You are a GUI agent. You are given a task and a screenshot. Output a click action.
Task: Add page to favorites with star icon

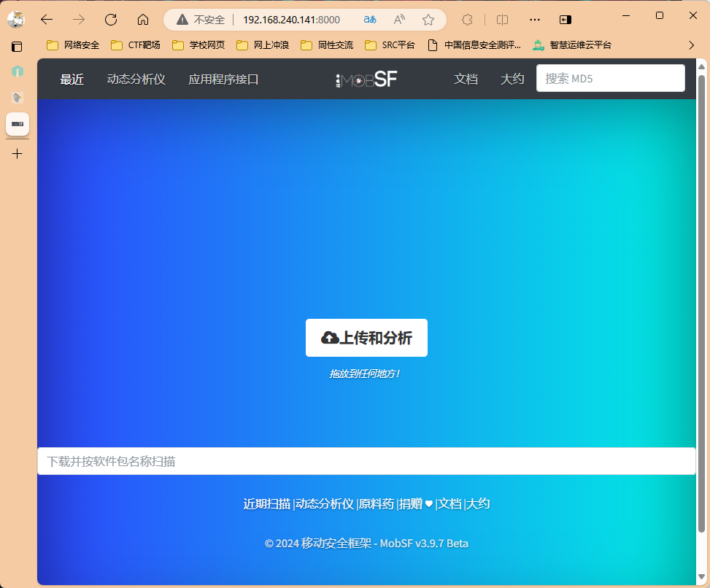pyautogui.click(x=428, y=20)
